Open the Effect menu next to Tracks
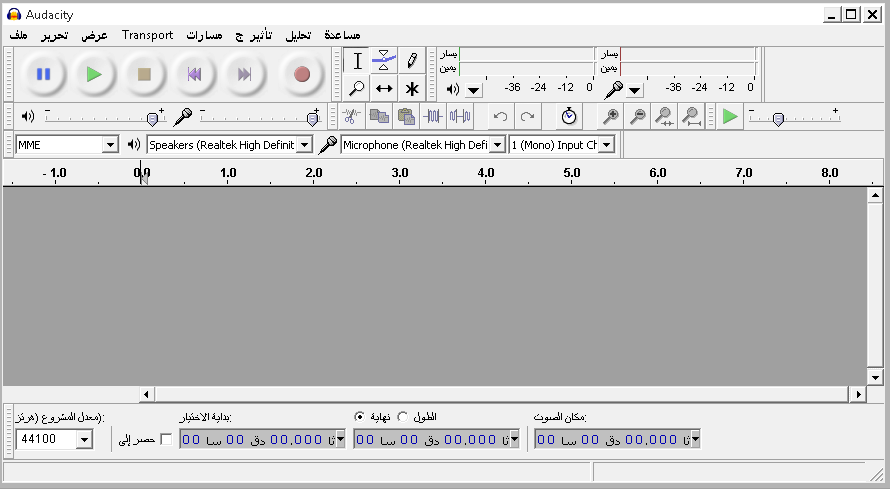The image size is (890, 489). click(x=254, y=35)
